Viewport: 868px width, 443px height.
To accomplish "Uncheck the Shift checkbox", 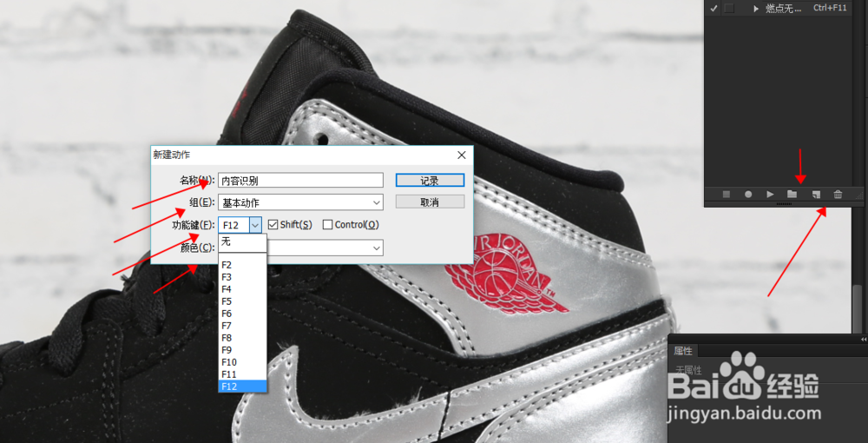I will pyautogui.click(x=273, y=225).
